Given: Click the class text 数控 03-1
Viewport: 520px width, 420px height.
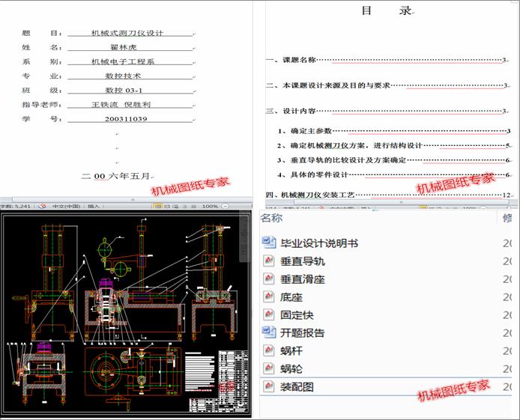Looking at the screenshot, I should click(x=124, y=90).
